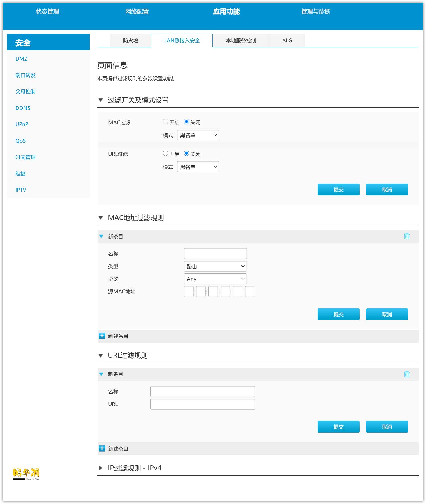The image size is (426, 504).
Task: Collapse 过滤开关及模式设置 section
Action: tap(101, 100)
